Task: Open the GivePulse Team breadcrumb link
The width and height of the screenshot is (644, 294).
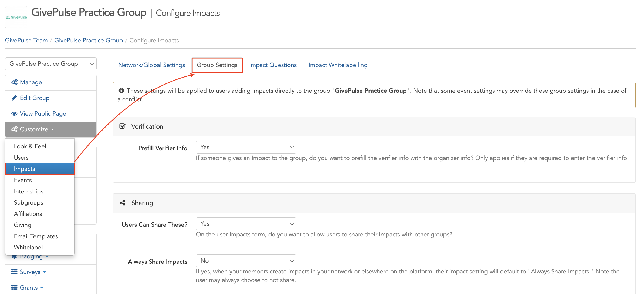Action: coord(26,41)
